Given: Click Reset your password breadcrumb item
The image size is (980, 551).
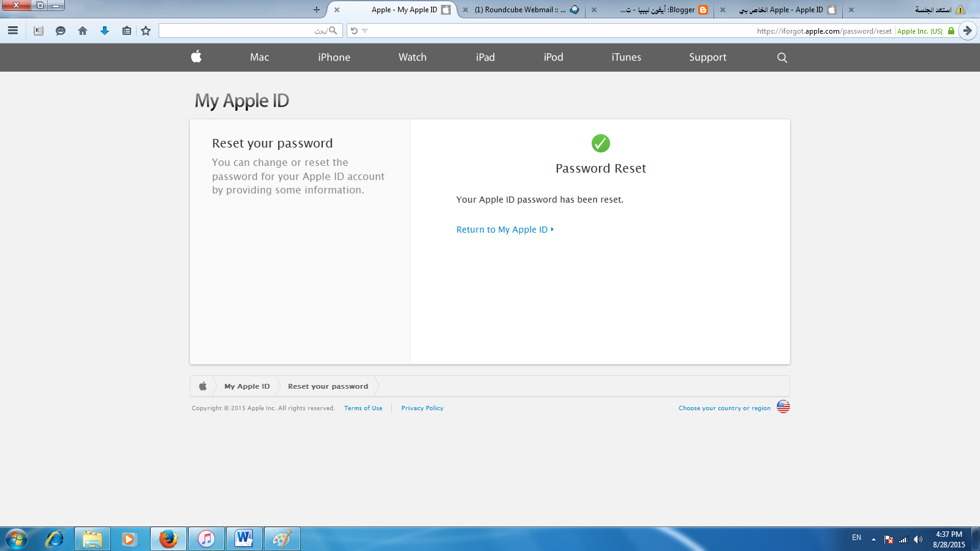Looking at the screenshot, I should coord(328,386).
